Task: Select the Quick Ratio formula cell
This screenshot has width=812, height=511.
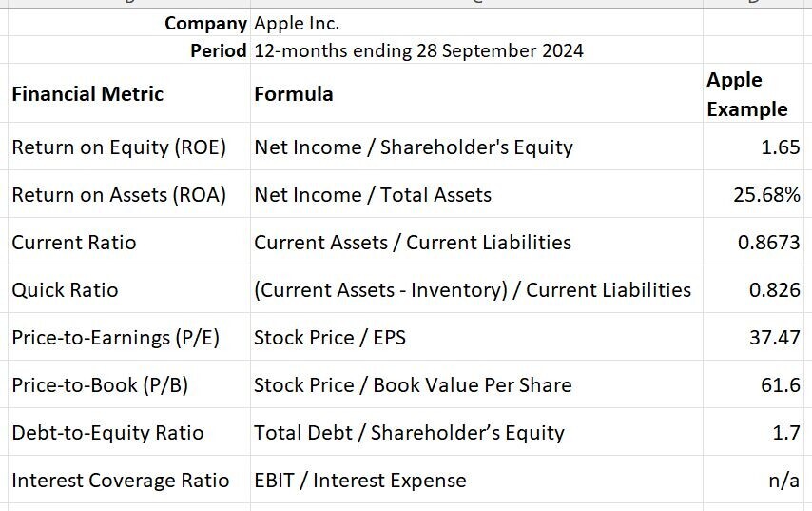Action: point(476,289)
